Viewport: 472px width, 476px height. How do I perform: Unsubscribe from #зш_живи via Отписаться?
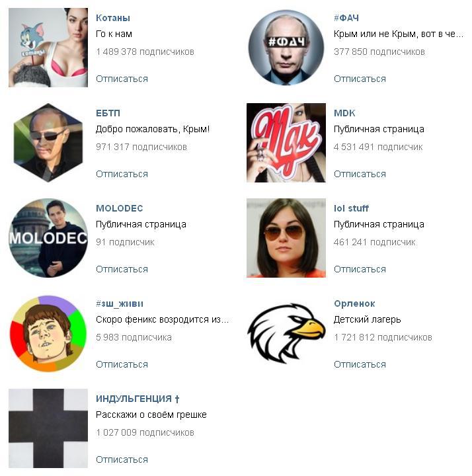(x=122, y=364)
